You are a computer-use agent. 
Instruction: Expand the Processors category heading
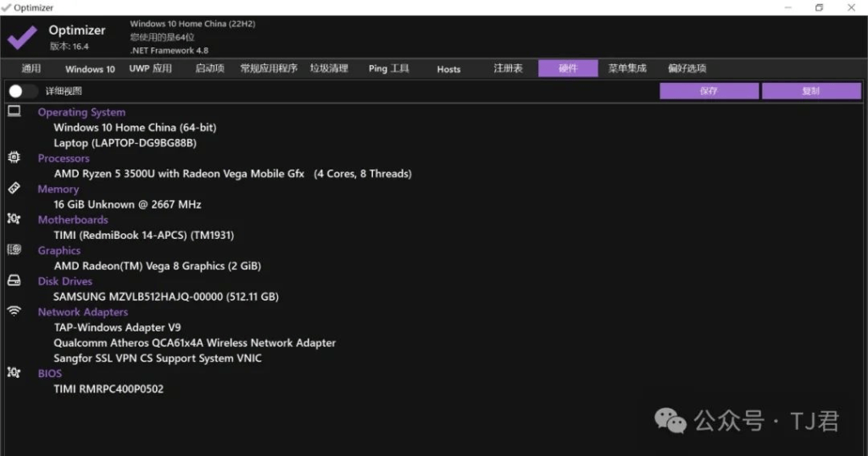[64, 158]
